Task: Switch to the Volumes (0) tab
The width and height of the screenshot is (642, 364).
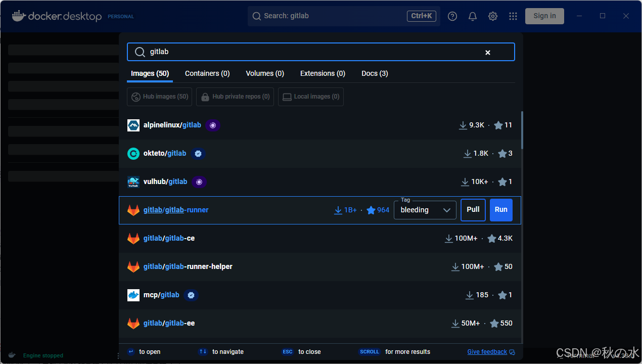Action: 265,73
